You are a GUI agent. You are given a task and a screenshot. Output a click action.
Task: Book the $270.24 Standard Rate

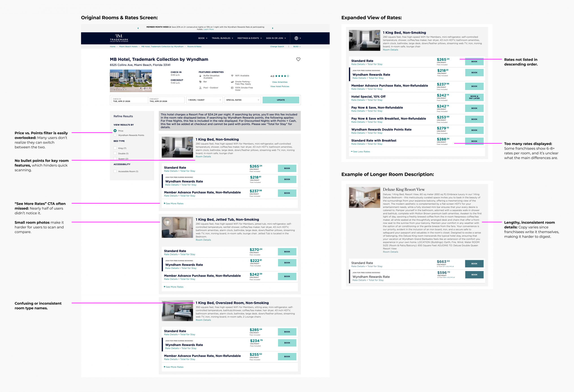click(x=287, y=252)
